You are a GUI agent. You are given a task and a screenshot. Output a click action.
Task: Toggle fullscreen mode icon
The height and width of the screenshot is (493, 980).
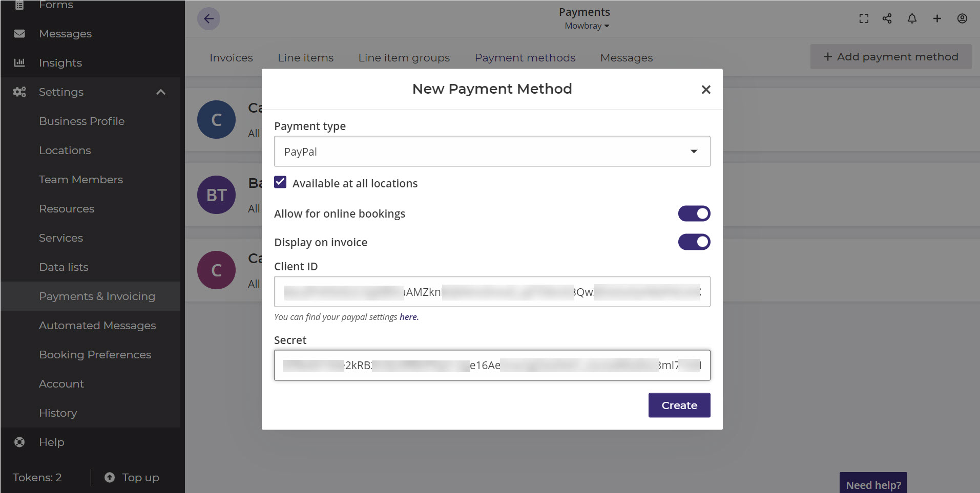864,18
